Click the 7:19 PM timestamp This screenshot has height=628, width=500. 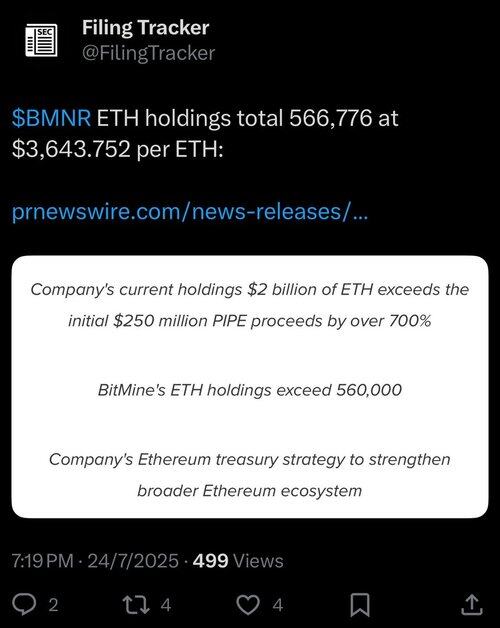42,561
